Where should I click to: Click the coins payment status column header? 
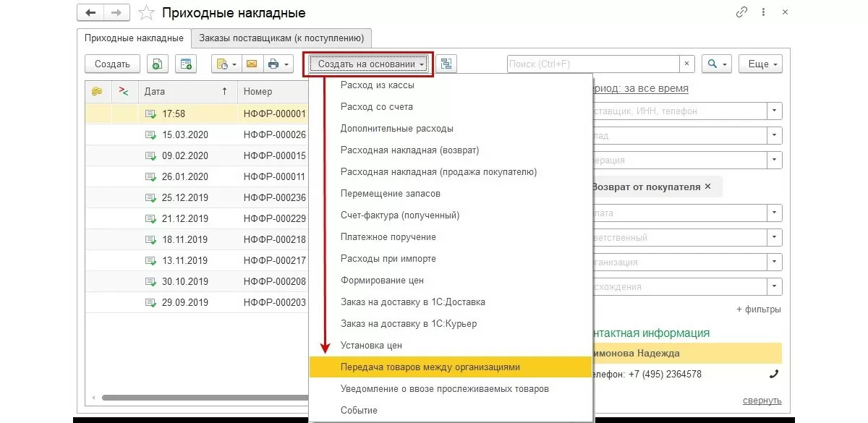click(97, 92)
